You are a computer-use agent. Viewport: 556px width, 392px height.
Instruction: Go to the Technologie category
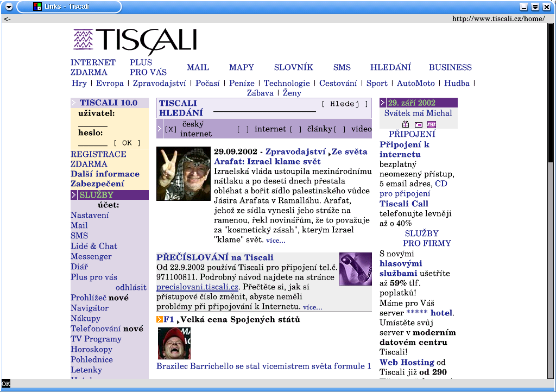287,83
